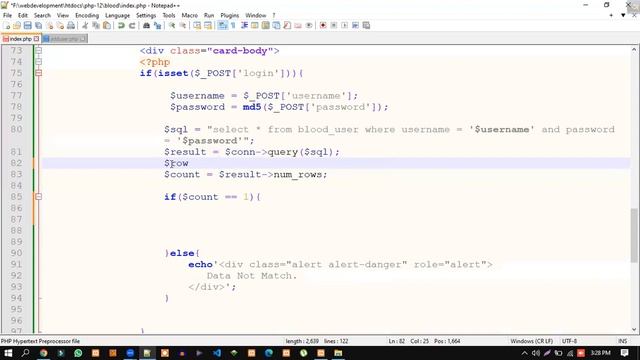Open the Language menu
Image resolution: width=640 pixels, height=360 pixels.
coord(118,16)
